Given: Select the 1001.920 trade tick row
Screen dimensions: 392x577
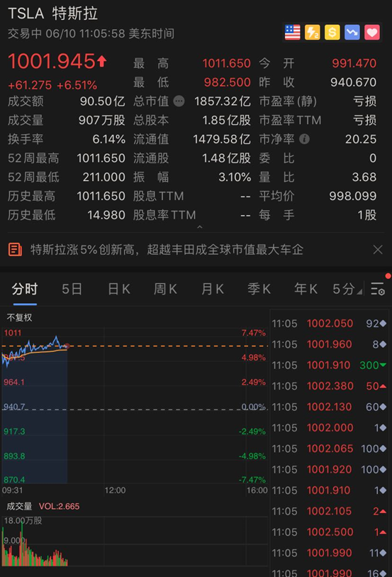Looking at the screenshot, I should click(329, 470).
